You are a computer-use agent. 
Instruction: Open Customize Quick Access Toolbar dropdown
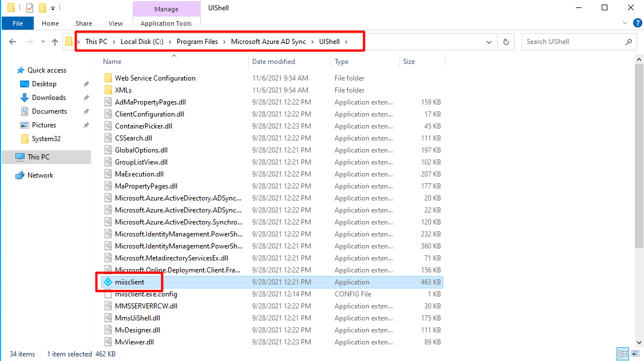click(53, 8)
